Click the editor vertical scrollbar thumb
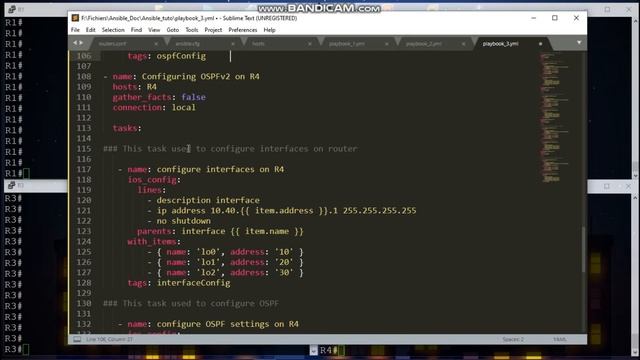The height and width of the screenshot is (360, 640). (x=583, y=249)
